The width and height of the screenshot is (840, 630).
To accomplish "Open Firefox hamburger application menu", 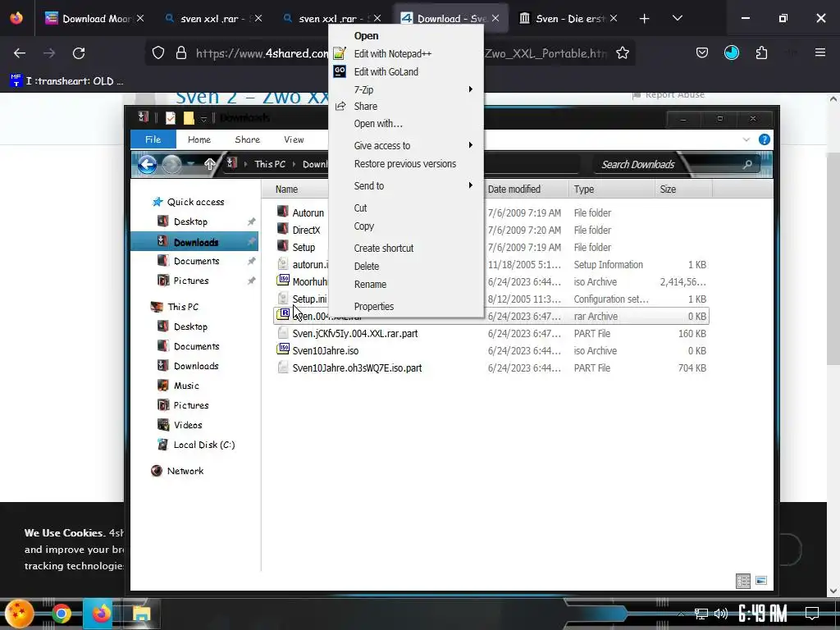I will (x=819, y=52).
